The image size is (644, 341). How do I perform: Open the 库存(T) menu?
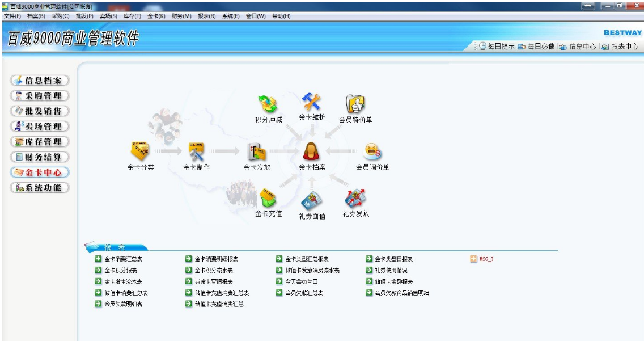132,16
